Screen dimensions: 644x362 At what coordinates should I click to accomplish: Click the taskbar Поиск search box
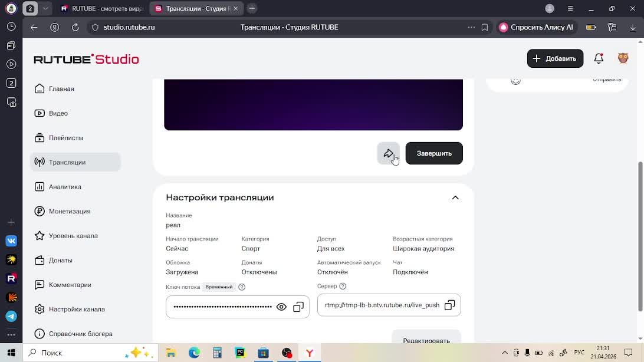click(90, 353)
